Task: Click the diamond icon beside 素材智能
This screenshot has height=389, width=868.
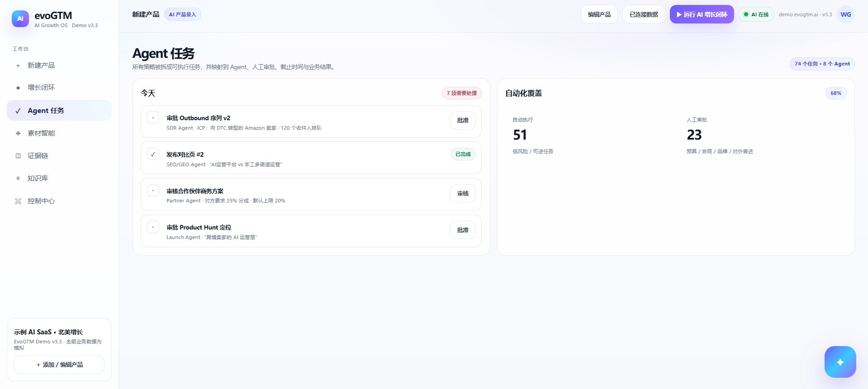Action: [x=18, y=133]
